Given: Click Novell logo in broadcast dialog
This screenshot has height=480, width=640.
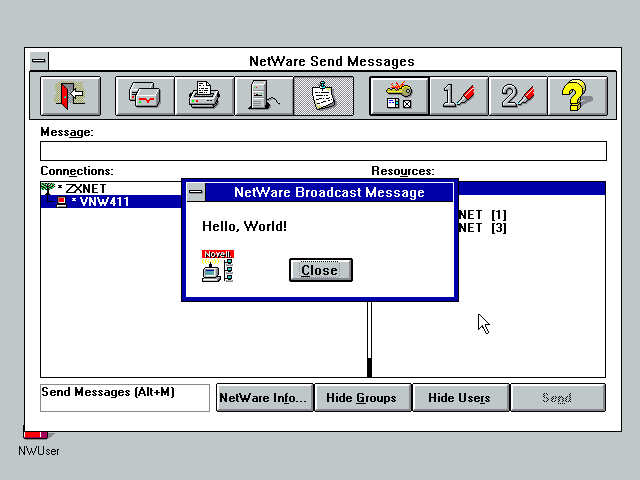Looking at the screenshot, I should tap(218, 266).
